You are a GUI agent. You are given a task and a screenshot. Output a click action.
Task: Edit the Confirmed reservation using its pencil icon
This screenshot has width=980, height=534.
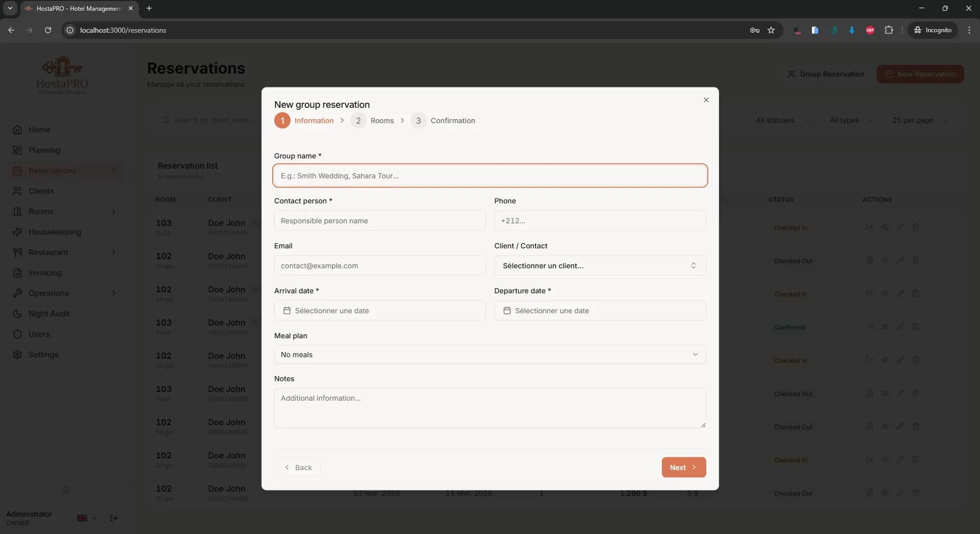point(900,327)
